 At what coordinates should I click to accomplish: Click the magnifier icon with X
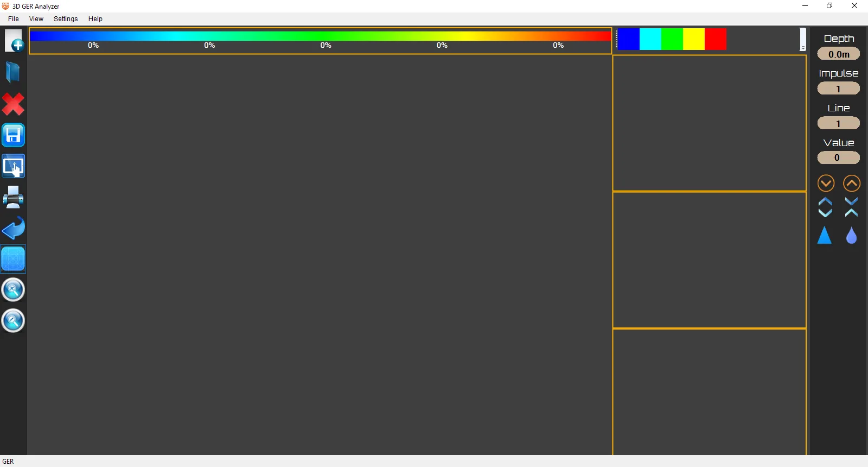(x=13, y=290)
